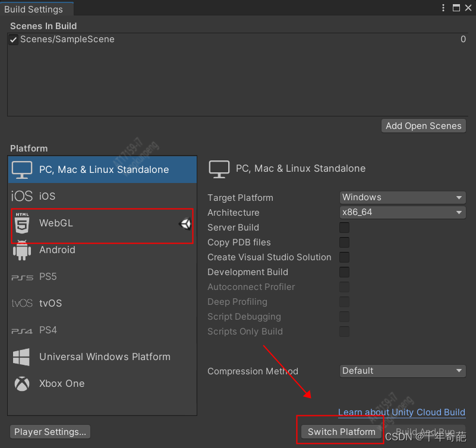This screenshot has width=476, height=448.
Task: Toggle the Autoconnect Profiler checkbox
Action: point(344,287)
